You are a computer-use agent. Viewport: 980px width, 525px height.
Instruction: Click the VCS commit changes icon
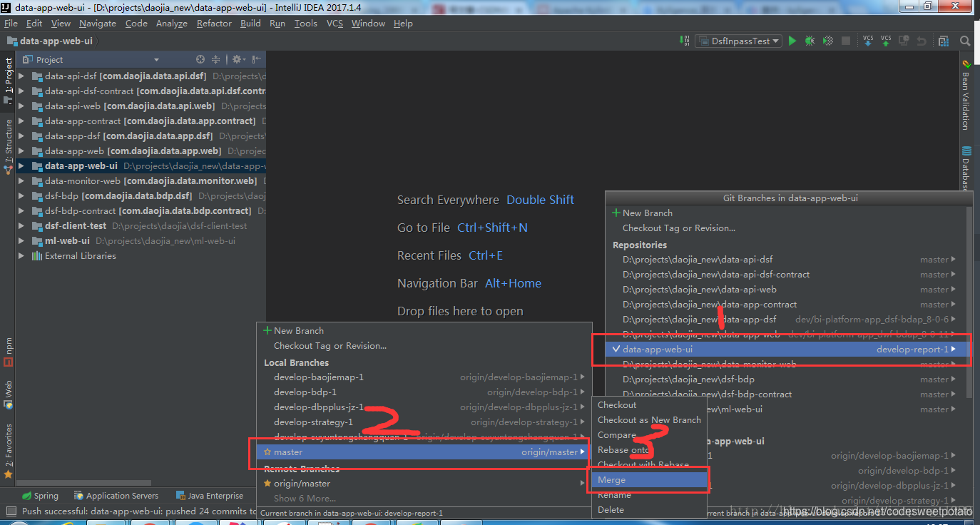coord(886,41)
